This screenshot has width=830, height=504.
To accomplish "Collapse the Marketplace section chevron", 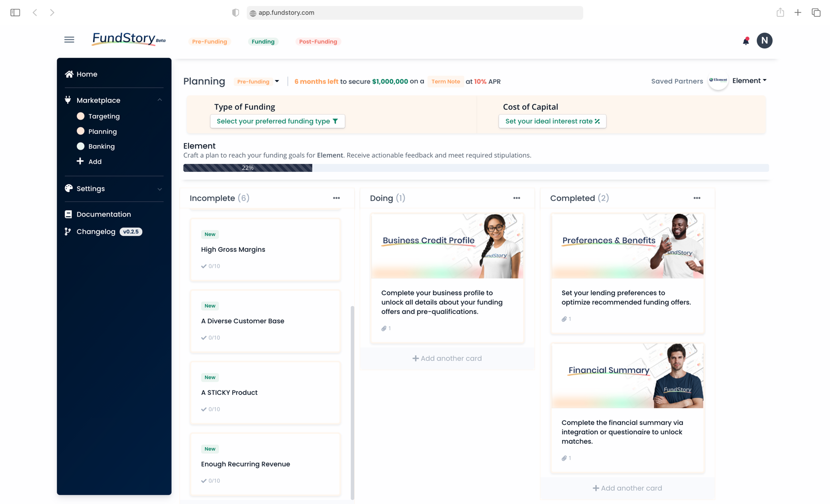I will click(160, 100).
